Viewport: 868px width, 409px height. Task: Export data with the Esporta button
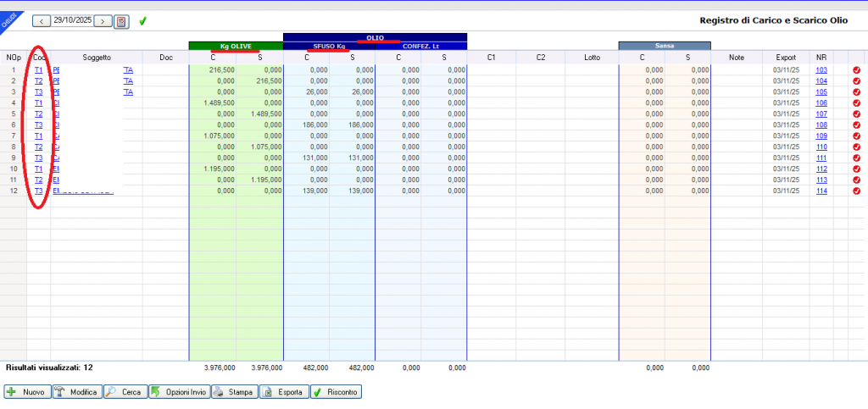point(285,392)
